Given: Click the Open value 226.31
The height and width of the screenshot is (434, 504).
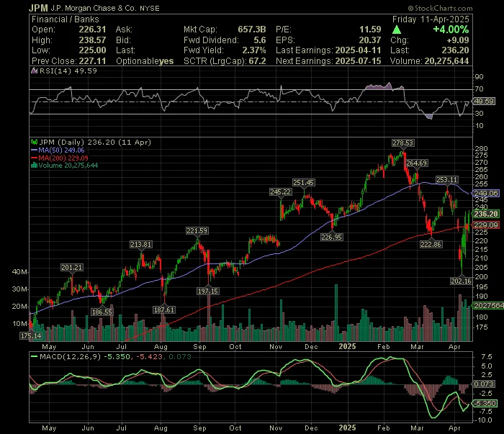Looking at the screenshot, I should pyautogui.click(x=92, y=30).
